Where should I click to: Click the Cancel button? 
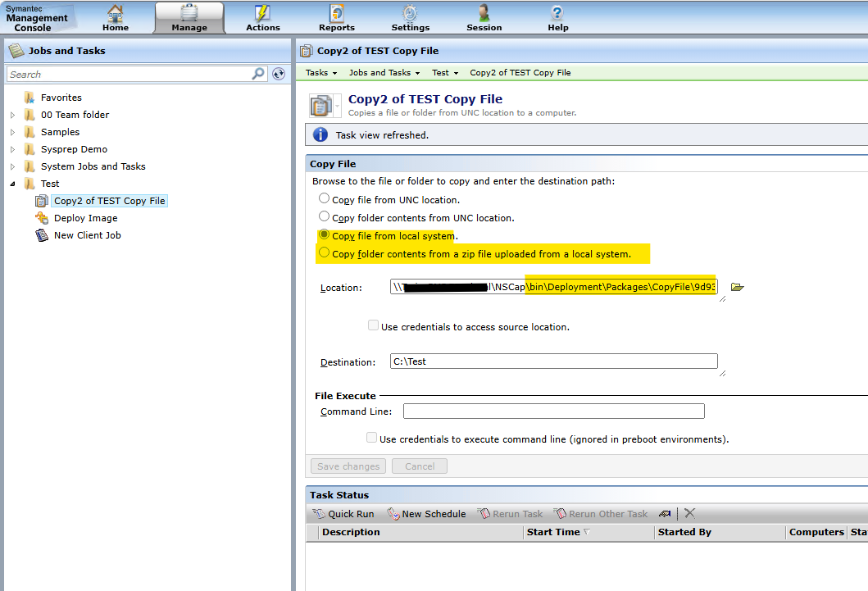click(420, 466)
